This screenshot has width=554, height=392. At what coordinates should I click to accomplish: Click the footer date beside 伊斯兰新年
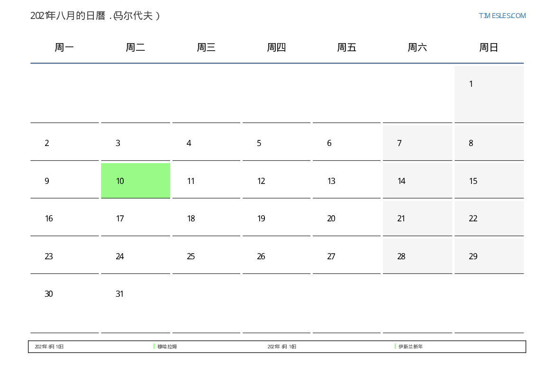point(282,347)
